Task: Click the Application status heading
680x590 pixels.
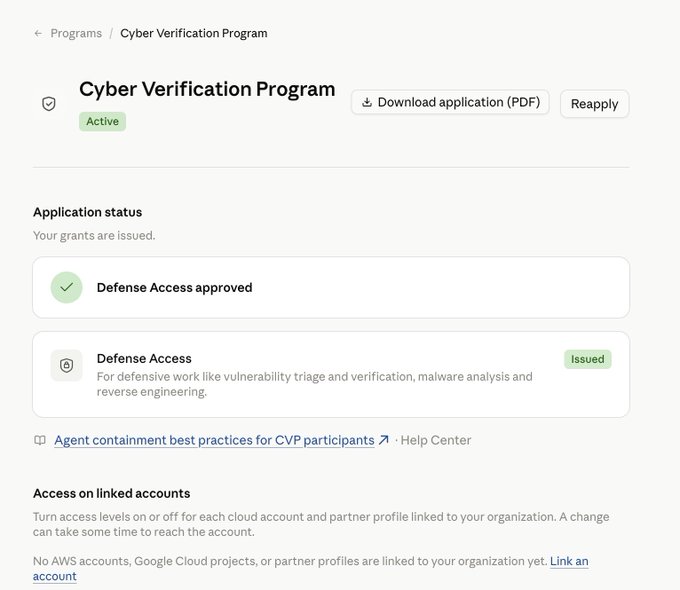Action: click(88, 212)
